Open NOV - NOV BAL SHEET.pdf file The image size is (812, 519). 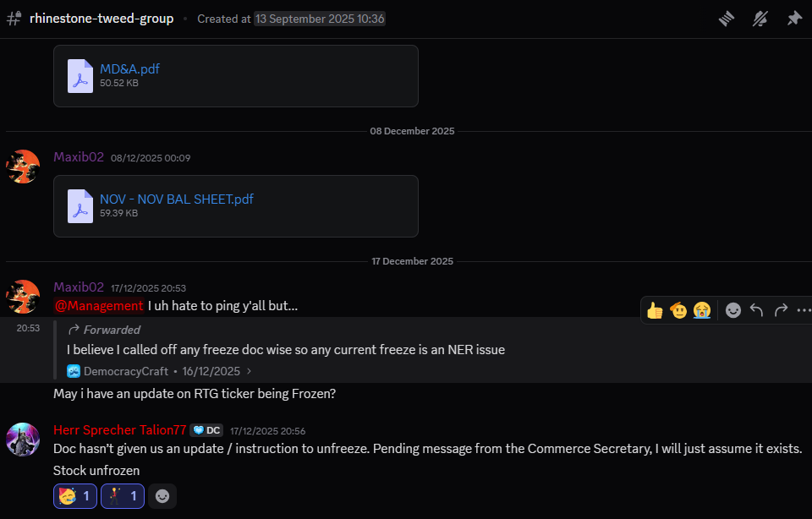pos(176,199)
